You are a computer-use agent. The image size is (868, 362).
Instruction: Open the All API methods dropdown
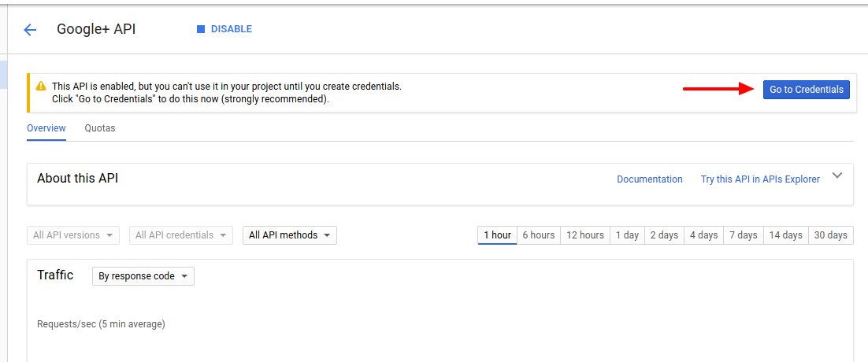pos(289,235)
